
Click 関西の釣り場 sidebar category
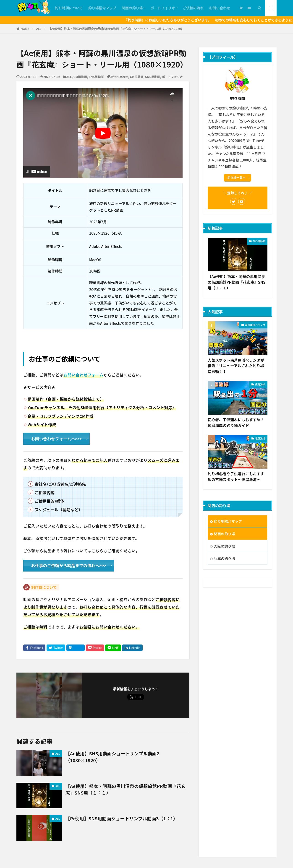point(237,534)
